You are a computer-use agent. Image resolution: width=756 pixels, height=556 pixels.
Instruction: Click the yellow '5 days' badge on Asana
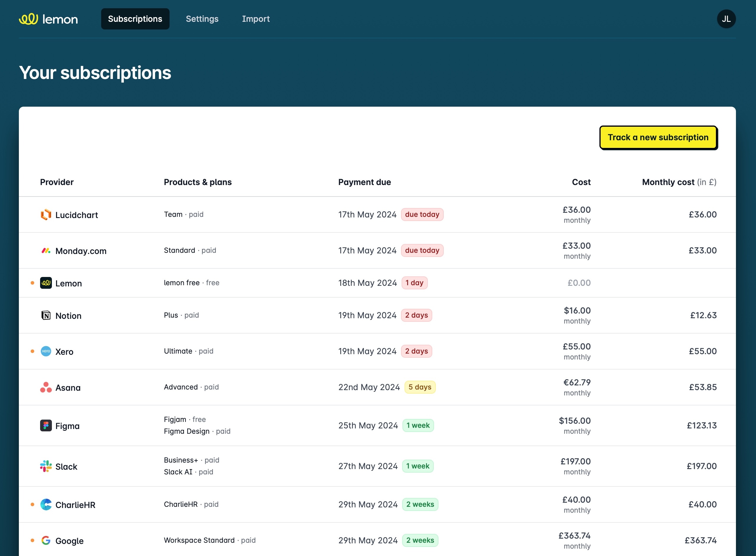click(420, 387)
